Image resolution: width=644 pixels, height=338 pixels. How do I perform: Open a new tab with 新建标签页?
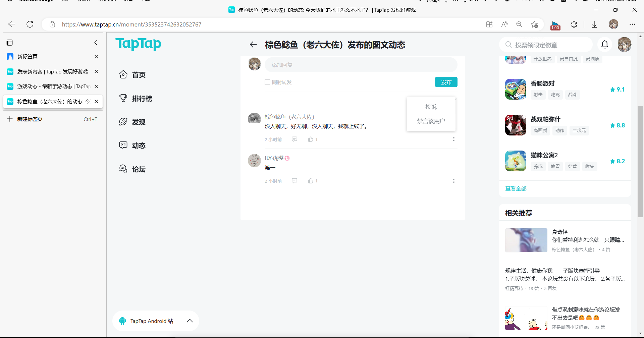pos(52,119)
